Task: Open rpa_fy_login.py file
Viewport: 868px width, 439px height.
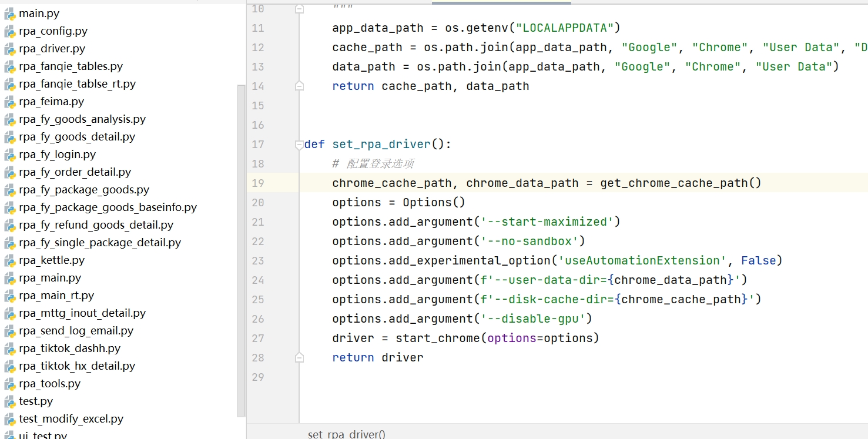Action: [57, 154]
